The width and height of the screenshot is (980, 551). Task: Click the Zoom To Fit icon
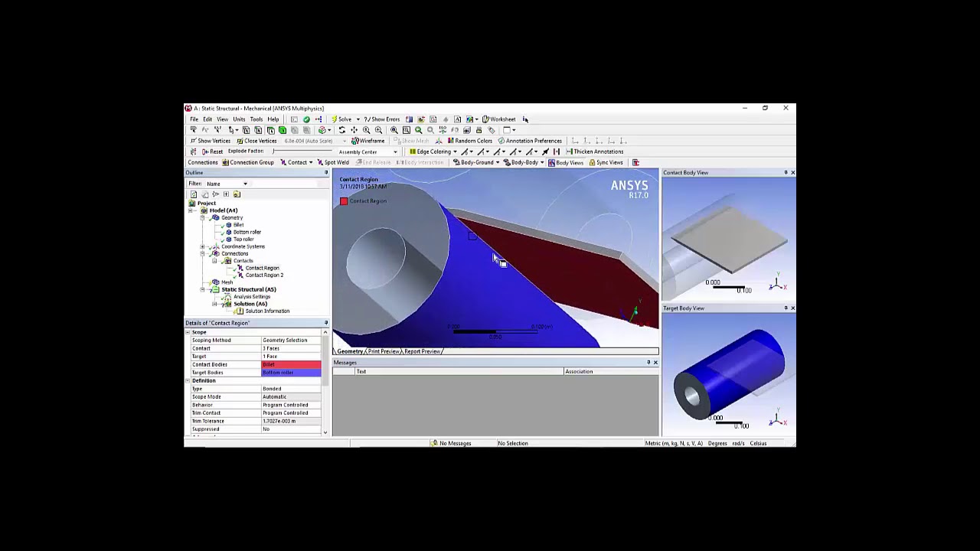click(394, 130)
